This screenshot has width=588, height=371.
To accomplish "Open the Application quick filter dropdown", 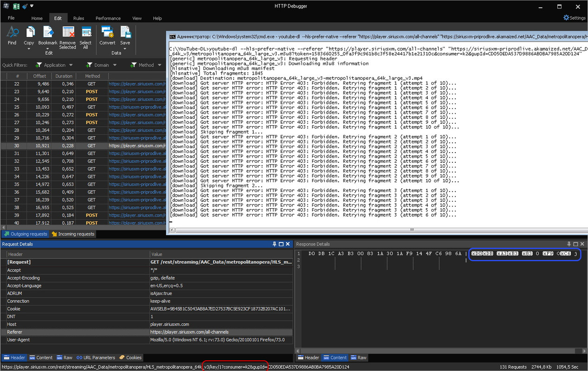I will click(x=70, y=65).
